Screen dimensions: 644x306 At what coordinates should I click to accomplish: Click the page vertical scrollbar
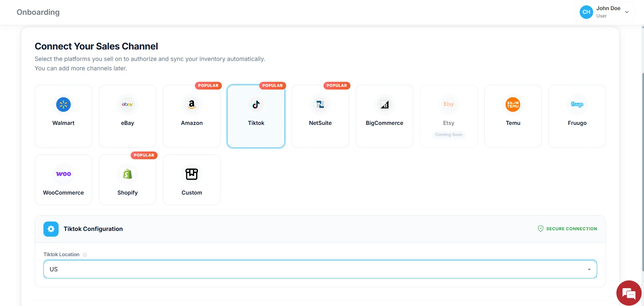tap(643, 171)
